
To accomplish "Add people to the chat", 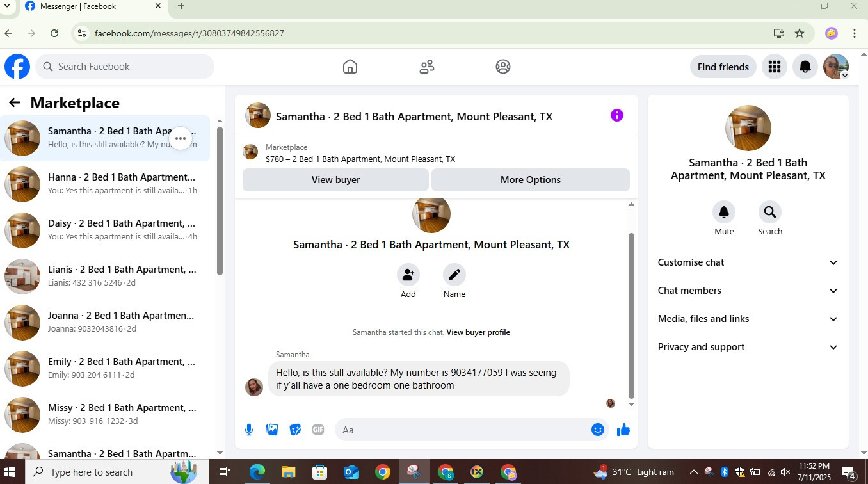I will [408, 275].
